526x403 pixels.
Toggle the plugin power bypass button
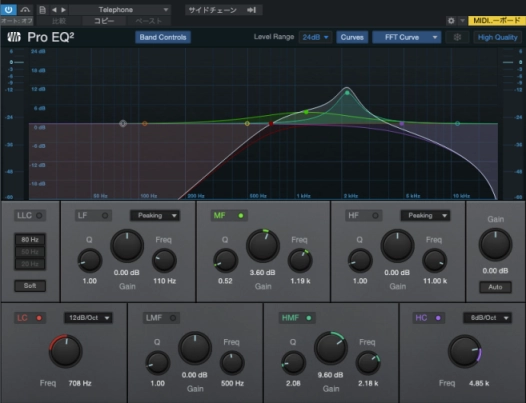pos(8,10)
